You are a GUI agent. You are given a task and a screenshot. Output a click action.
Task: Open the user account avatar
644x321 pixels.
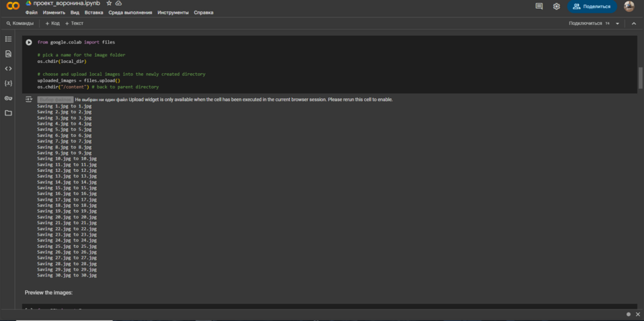[x=629, y=6]
